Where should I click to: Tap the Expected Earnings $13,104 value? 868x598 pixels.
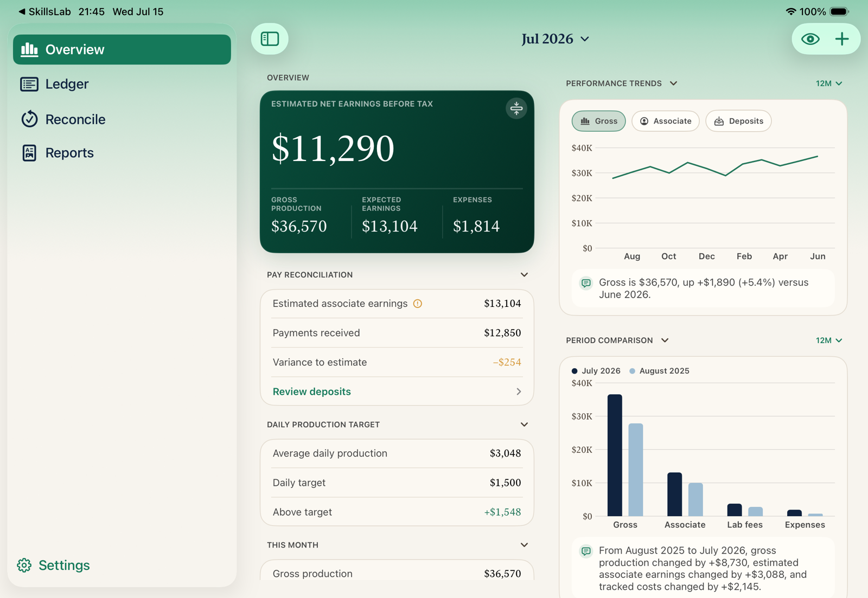pos(390,226)
